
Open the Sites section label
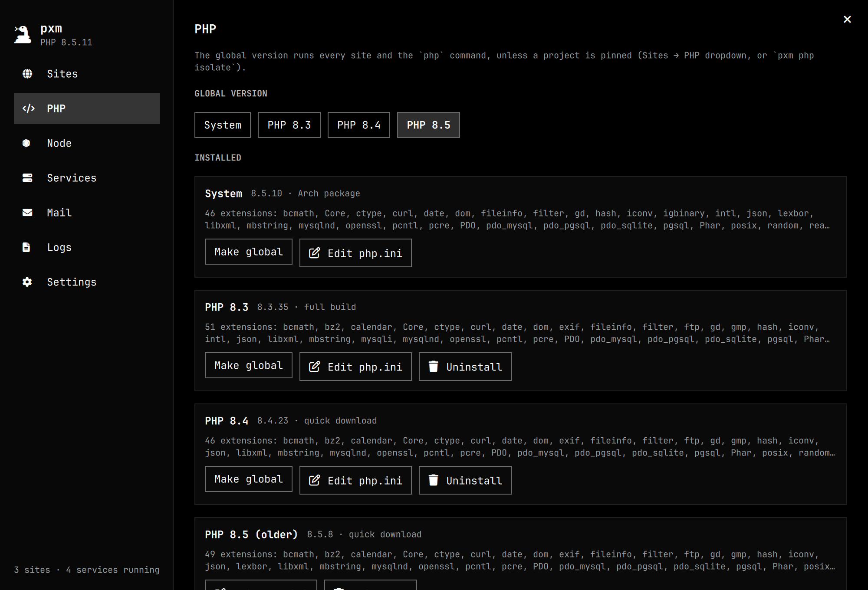(62, 74)
